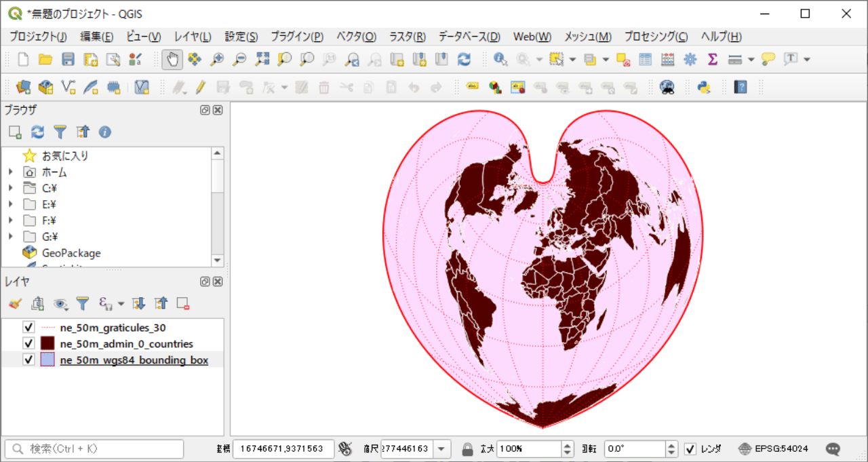The width and height of the screenshot is (868, 462).
Task: Select お気に入り in the Browser tree
Action: (x=65, y=155)
